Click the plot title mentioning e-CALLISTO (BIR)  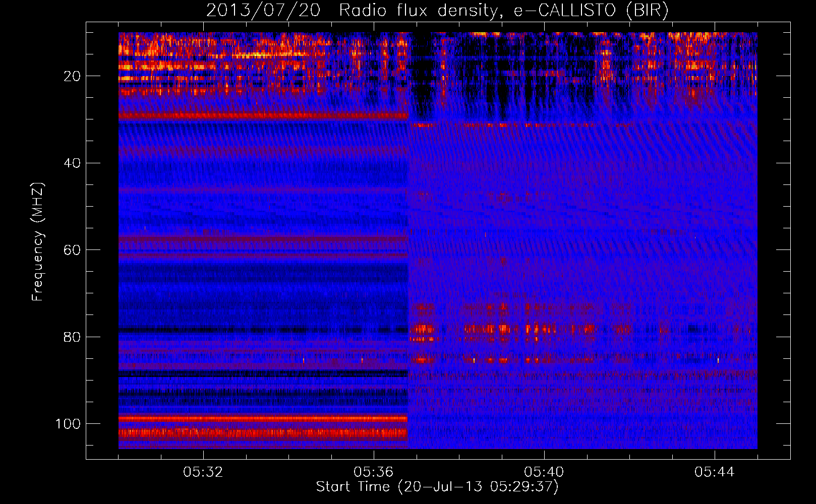[x=437, y=10]
